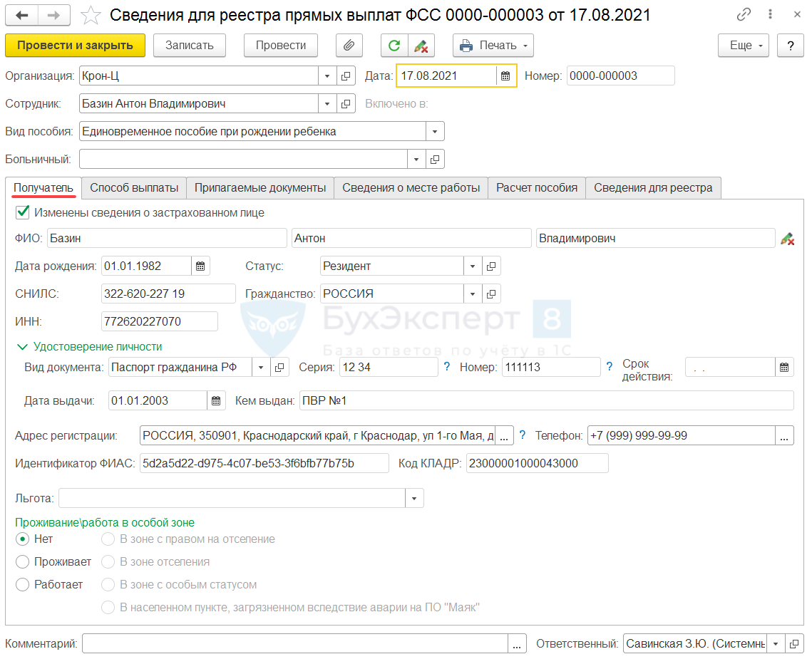The width and height of the screenshot is (812, 659).
Task: Add document to favorites with star icon
Action: 91,16
